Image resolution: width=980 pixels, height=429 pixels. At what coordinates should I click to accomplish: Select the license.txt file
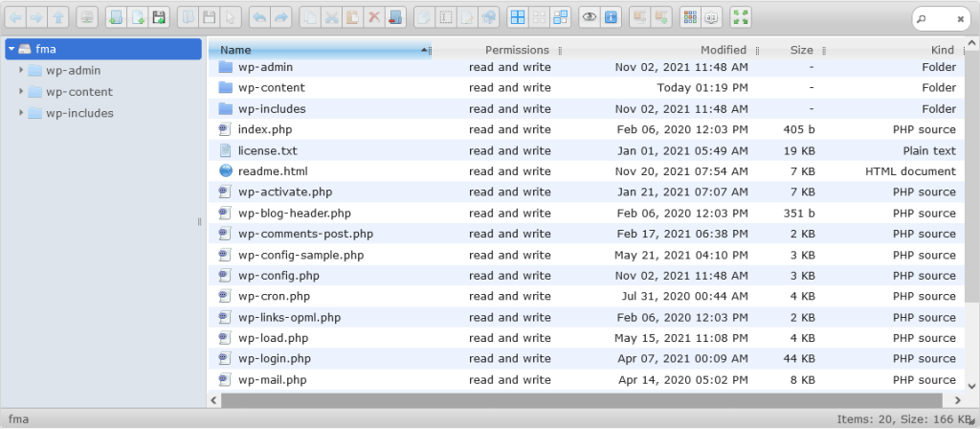pos(587,150)
